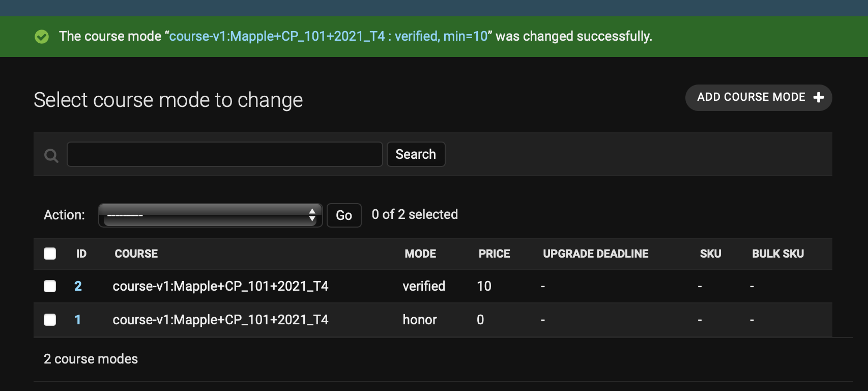
Task: Select the ID column header
Action: click(81, 254)
